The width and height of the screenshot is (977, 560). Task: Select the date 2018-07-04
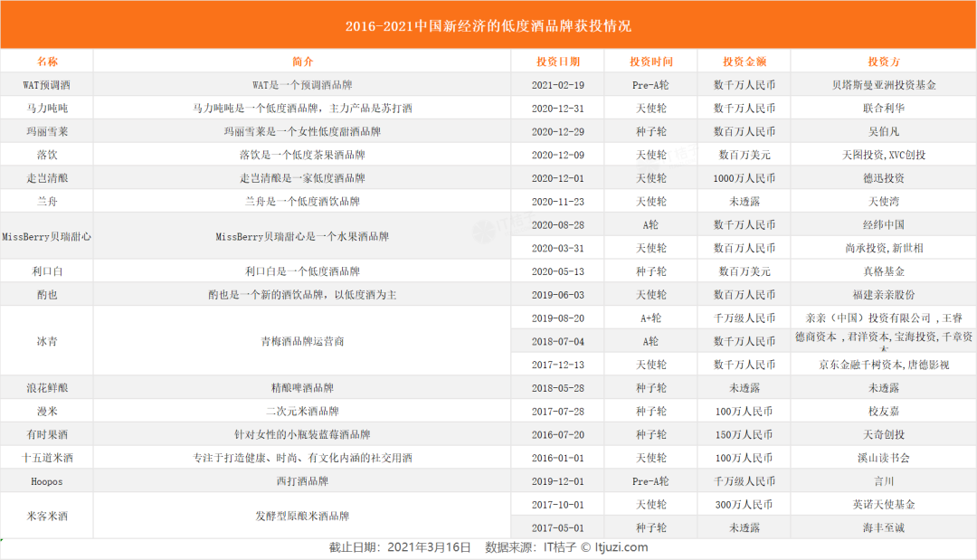[557, 341]
